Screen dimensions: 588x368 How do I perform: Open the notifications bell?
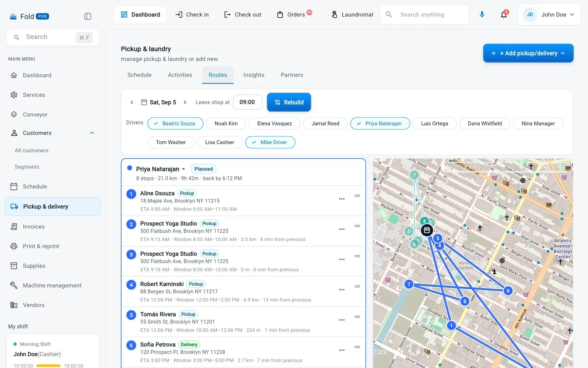point(504,14)
